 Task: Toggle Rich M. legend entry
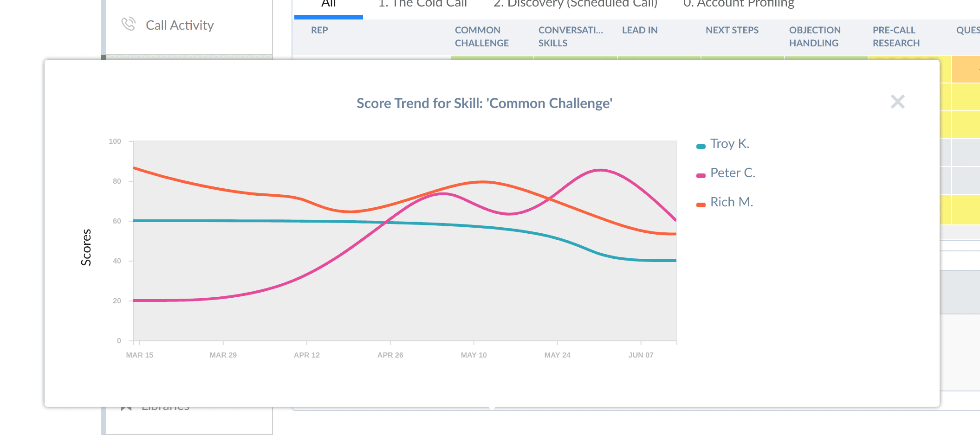731,202
